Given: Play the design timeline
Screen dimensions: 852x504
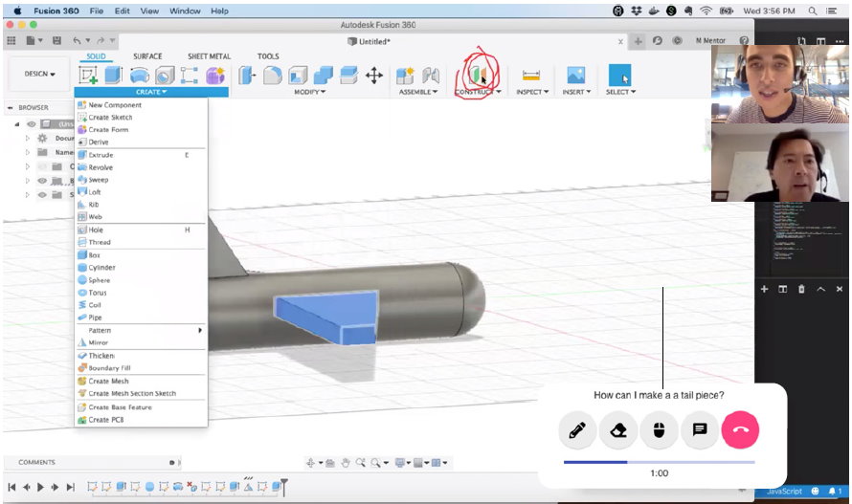Looking at the screenshot, I should pos(40,487).
